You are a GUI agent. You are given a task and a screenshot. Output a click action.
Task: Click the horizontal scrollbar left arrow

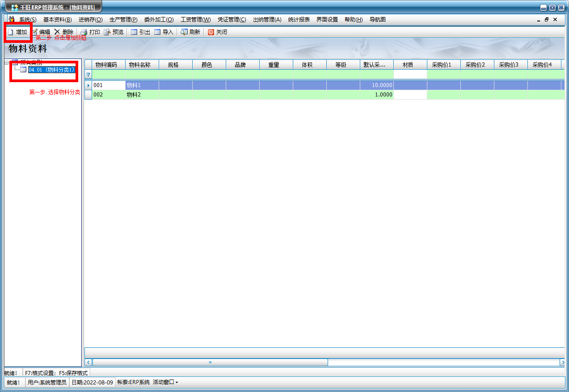[x=89, y=363]
